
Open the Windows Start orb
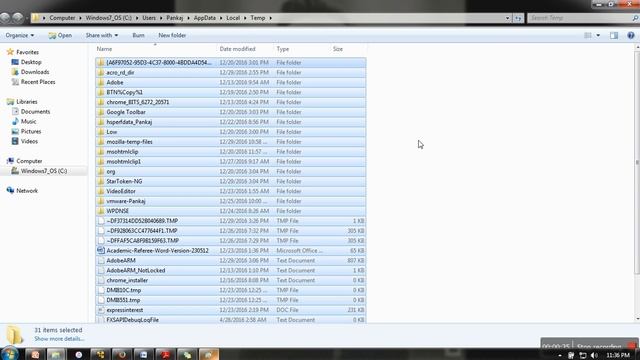pos(9,354)
